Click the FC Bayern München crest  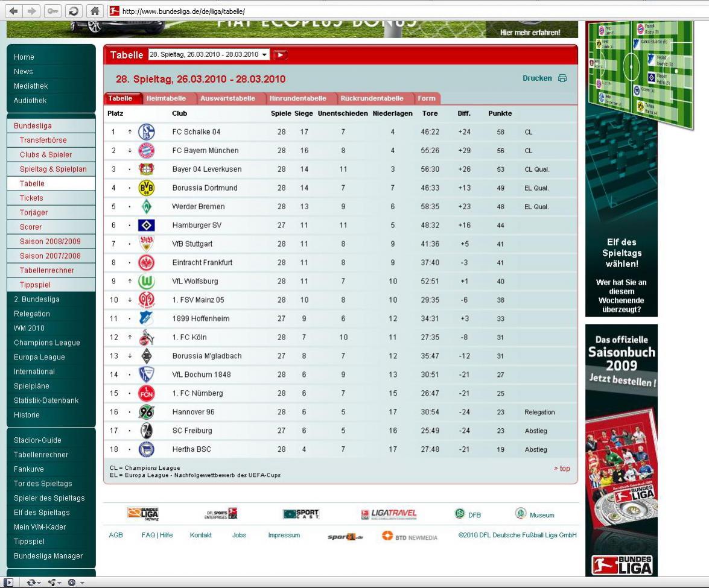(147, 151)
